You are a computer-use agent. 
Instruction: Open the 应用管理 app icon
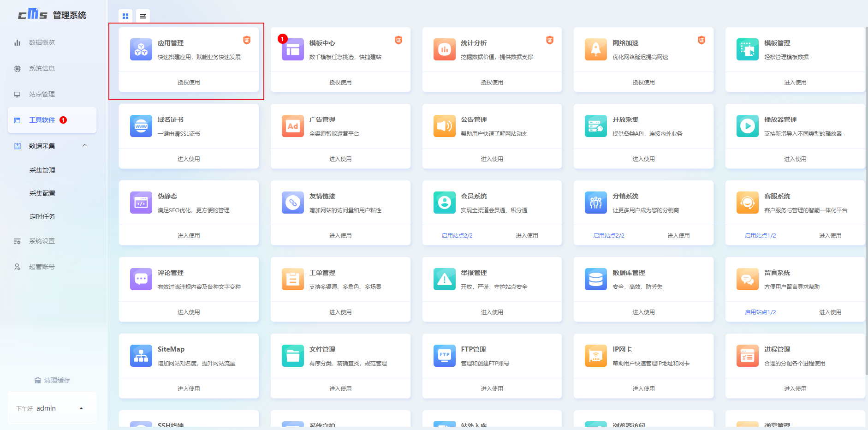[141, 49]
